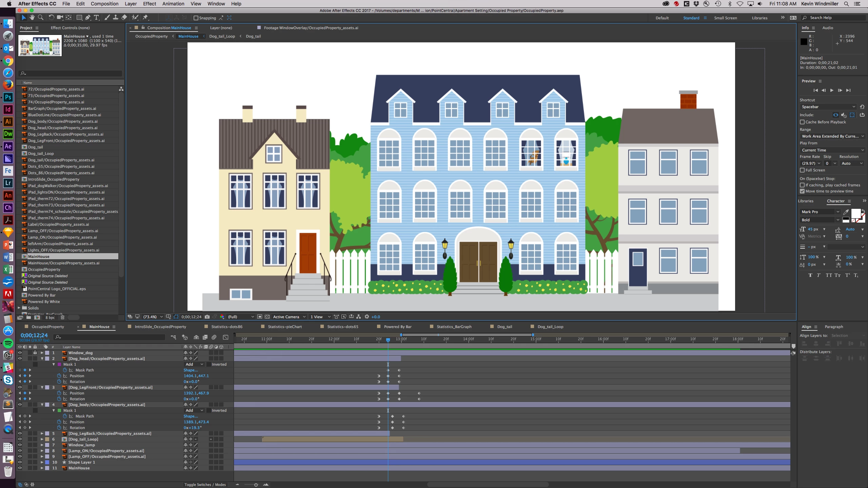This screenshot has width=868, height=488.
Task: Hide the Window_lamp layer
Action: click(x=20, y=445)
